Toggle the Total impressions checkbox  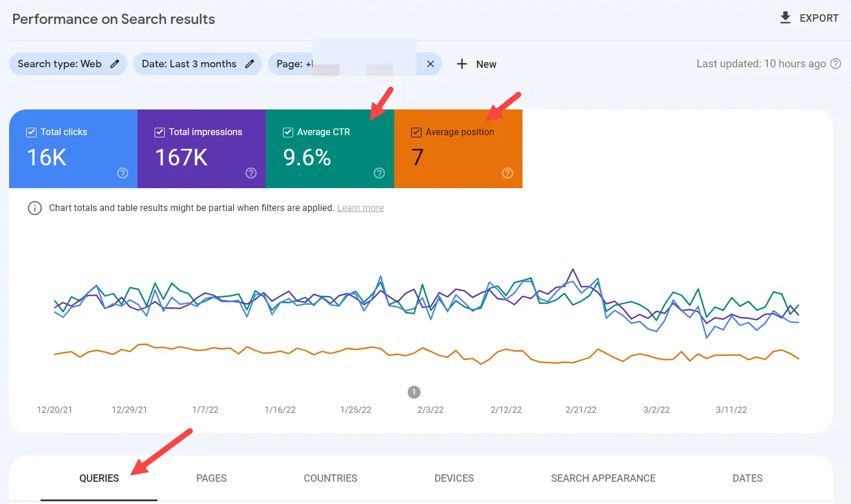160,132
